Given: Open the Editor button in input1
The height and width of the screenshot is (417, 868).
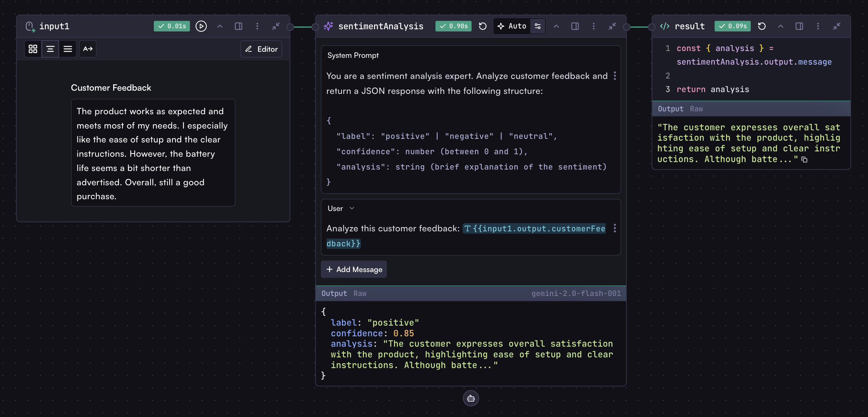Looking at the screenshot, I should [261, 49].
